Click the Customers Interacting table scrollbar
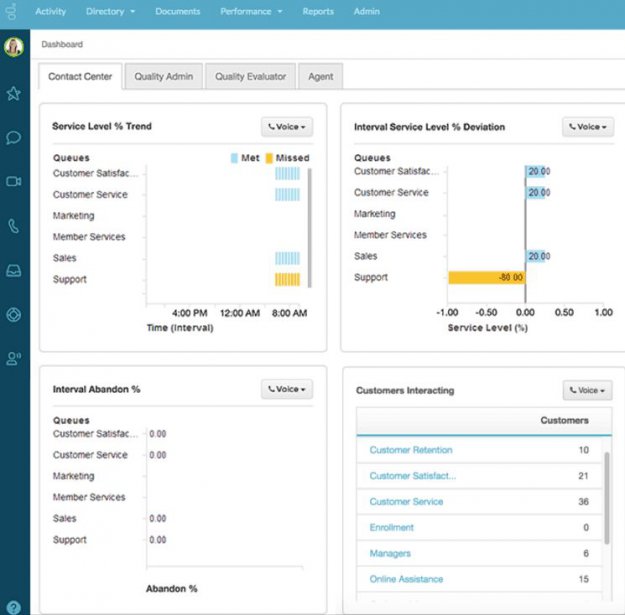 pyautogui.click(x=606, y=497)
